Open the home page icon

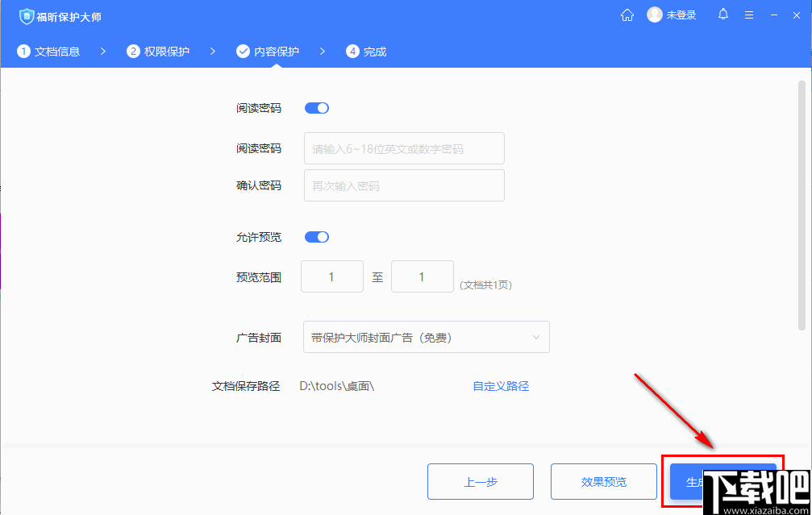pos(627,15)
